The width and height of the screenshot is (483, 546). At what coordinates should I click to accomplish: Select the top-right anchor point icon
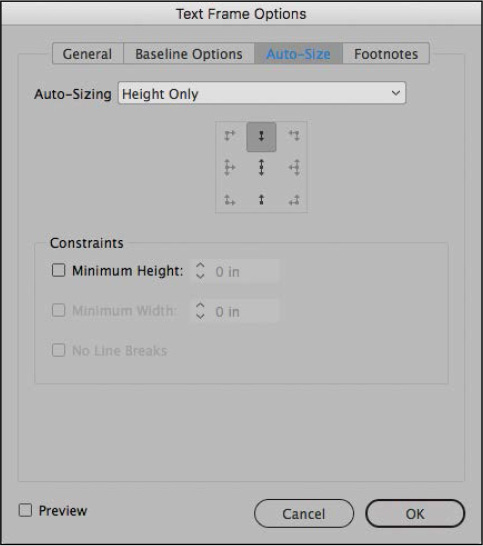(294, 135)
